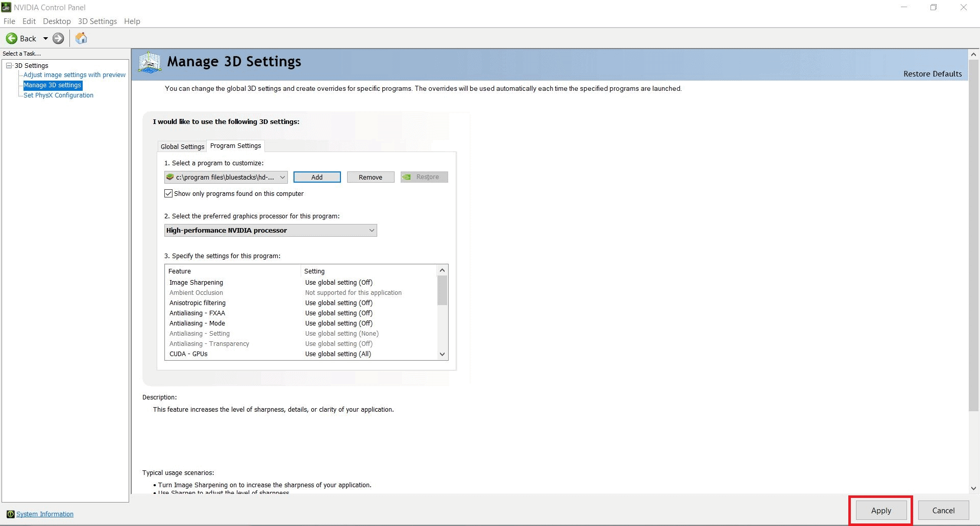Click the Forward arrow icon in toolbar
980x526 pixels.
(59, 38)
